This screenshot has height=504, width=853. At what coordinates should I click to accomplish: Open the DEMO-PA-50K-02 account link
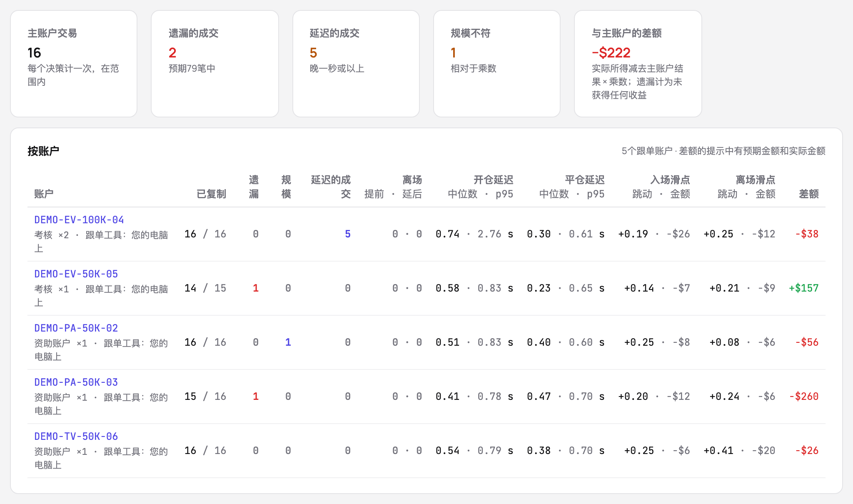click(x=76, y=328)
